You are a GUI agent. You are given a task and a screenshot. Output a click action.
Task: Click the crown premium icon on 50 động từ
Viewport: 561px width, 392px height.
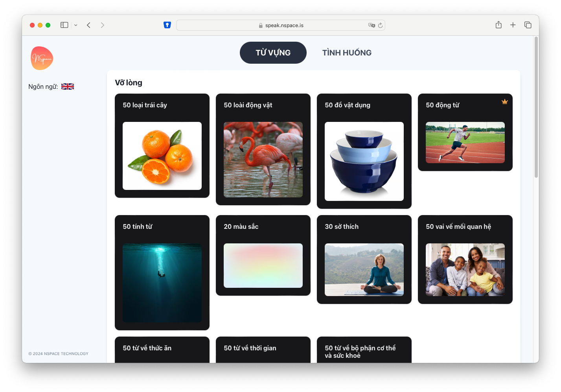tap(505, 101)
